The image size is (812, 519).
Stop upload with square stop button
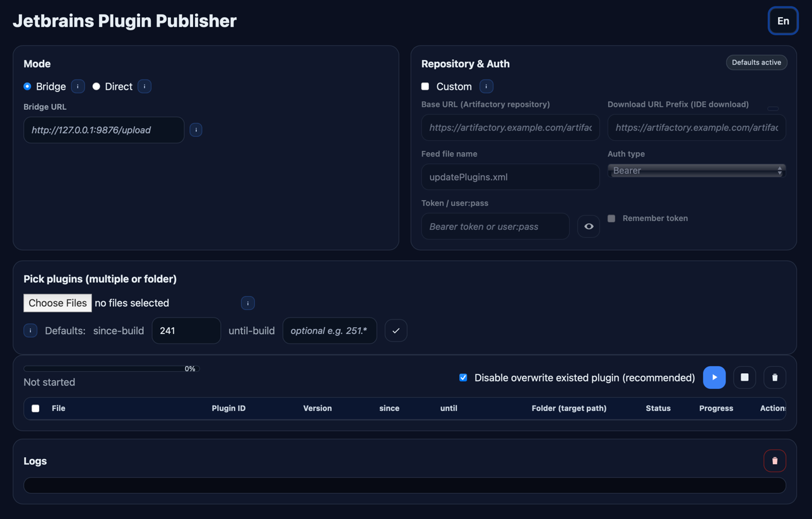(x=744, y=378)
